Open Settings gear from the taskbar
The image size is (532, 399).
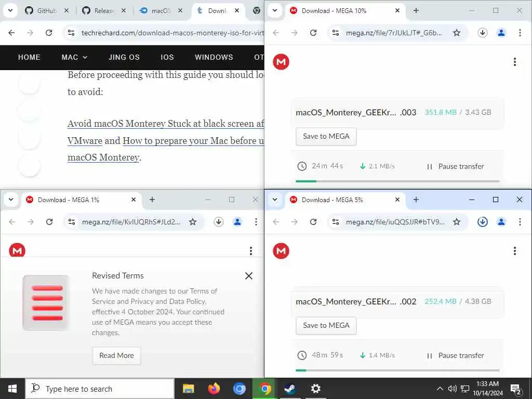coord(315,389)
